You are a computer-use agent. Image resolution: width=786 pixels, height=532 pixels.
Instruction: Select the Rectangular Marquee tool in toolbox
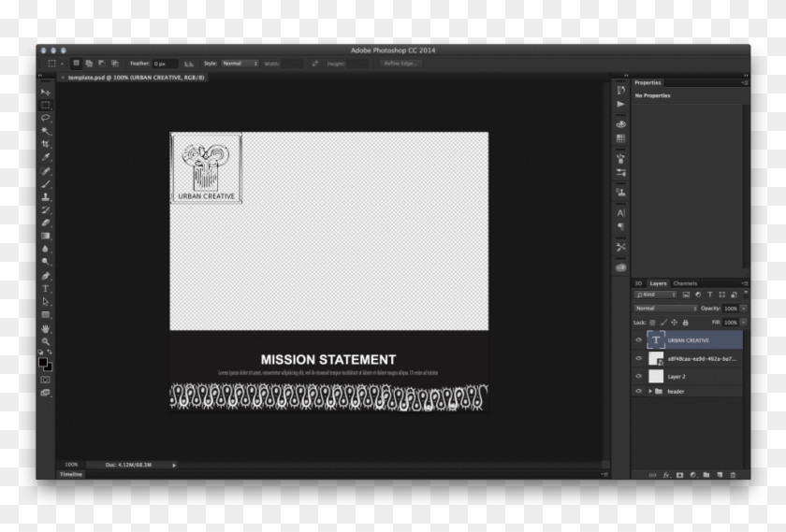coord(46,106)
